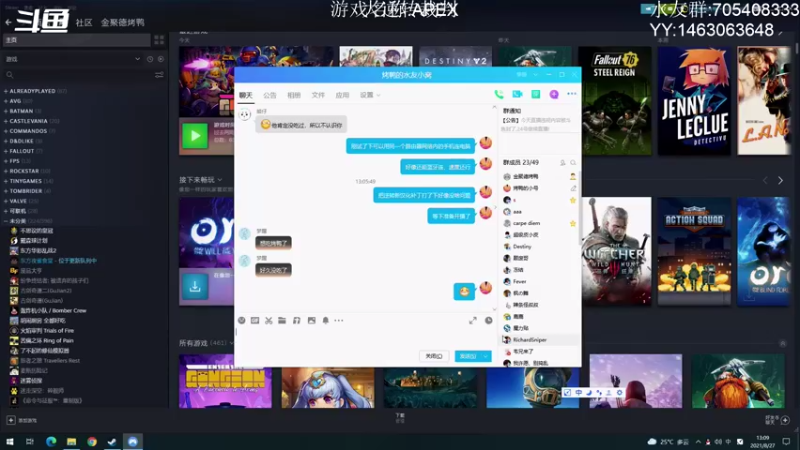Select Bomber Crew in Steam game list
The image size is (800, 450).
53,310
